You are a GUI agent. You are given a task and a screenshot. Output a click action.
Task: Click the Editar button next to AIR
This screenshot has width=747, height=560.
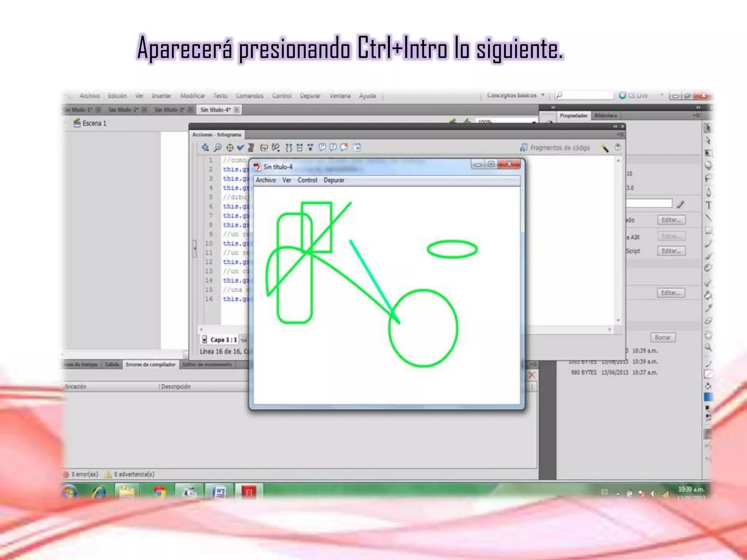point(671,236)
